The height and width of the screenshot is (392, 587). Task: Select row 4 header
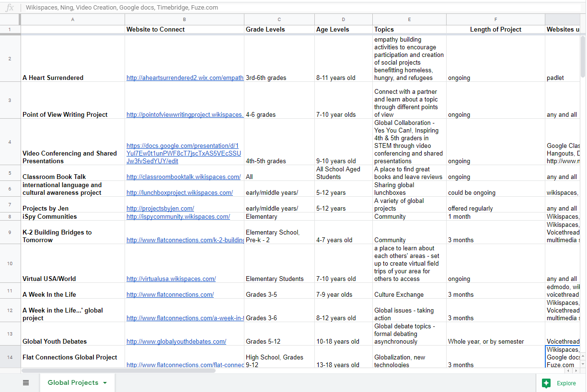10,142
